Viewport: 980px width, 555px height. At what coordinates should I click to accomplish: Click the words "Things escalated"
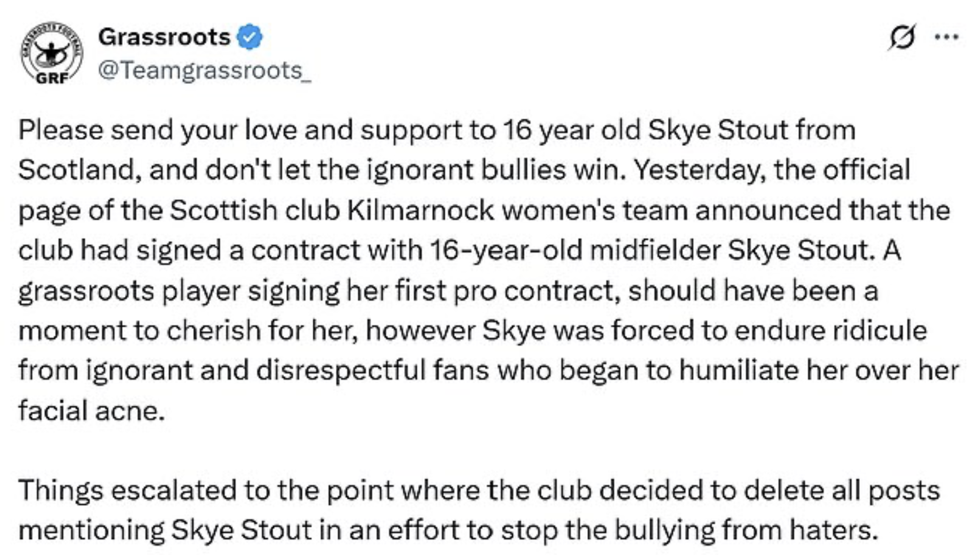tap(127, 490)
